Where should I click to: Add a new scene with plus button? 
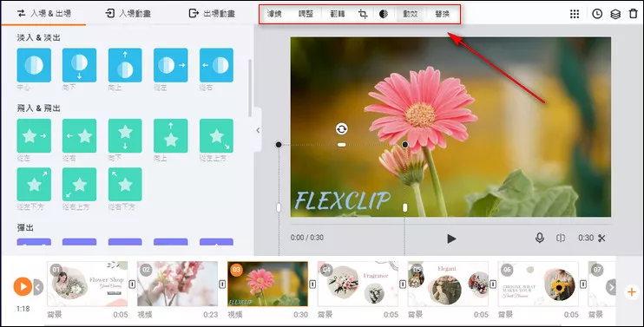(x=631, y=292)
